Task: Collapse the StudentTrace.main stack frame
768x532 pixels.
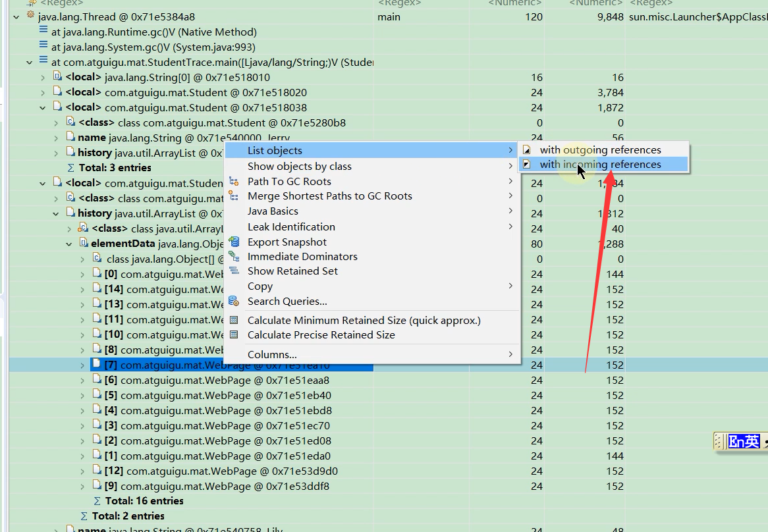Action: [30, 63]
